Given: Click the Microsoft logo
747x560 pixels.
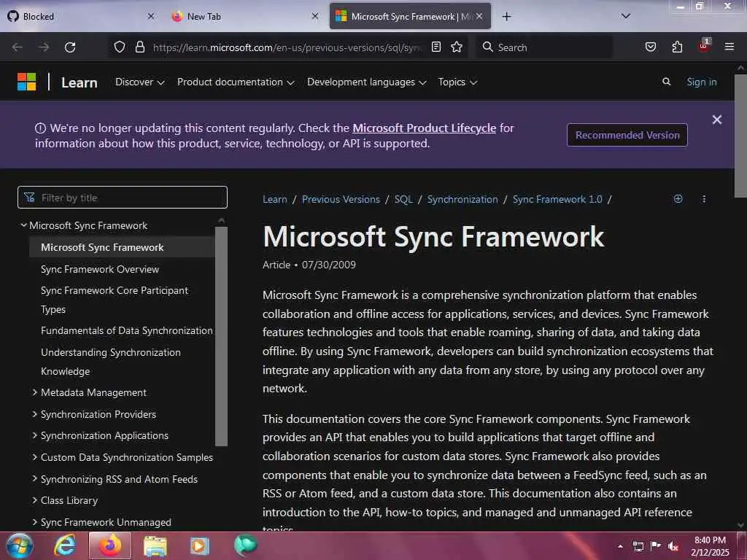Looking at the screenshot, I should pos(27,82).
